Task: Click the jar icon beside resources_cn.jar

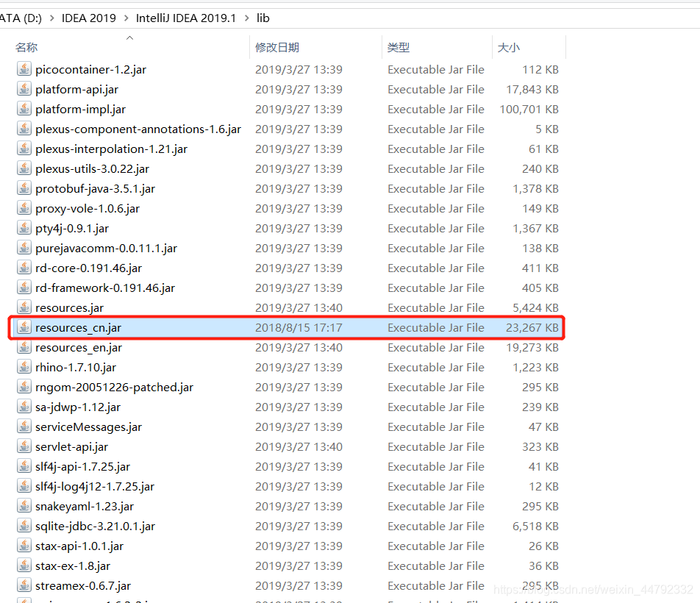Action: [x=24, y=328]
